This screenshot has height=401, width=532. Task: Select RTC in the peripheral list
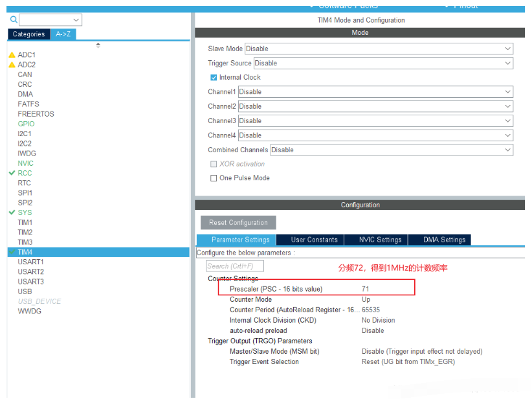coord(25,183)
